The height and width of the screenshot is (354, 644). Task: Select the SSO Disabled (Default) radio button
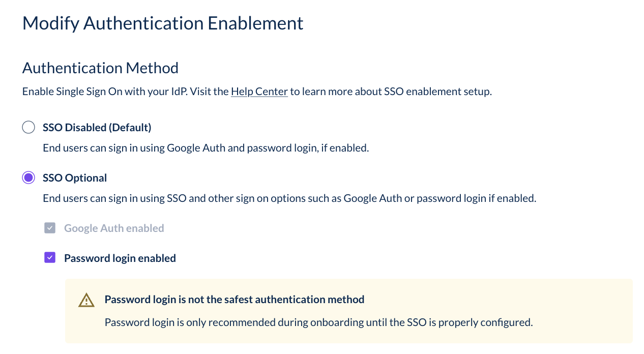tap(28, 127)
